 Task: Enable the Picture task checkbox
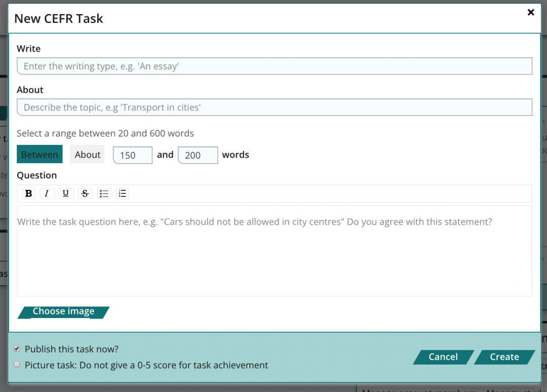click(17, 365)
